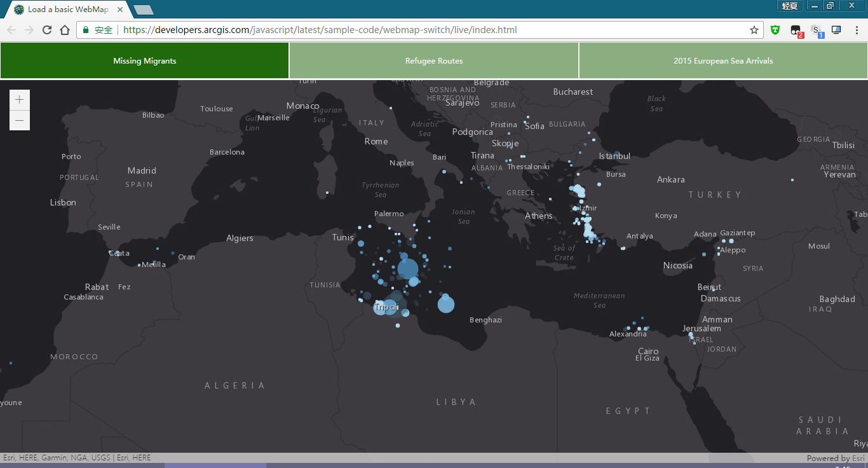Image resolution: width=868 pixels, height=468 pixels.
Task: Click the Thessaloniki city label
Action: [528, 167]
